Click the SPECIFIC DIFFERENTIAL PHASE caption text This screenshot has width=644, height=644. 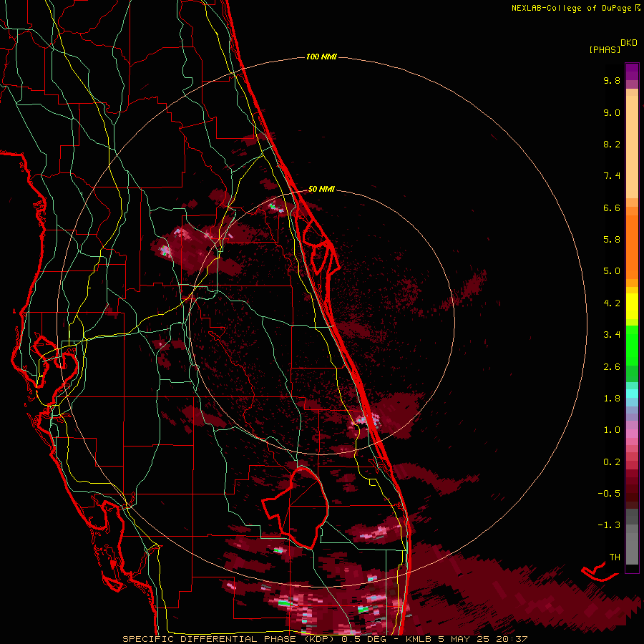click(209, 639)
